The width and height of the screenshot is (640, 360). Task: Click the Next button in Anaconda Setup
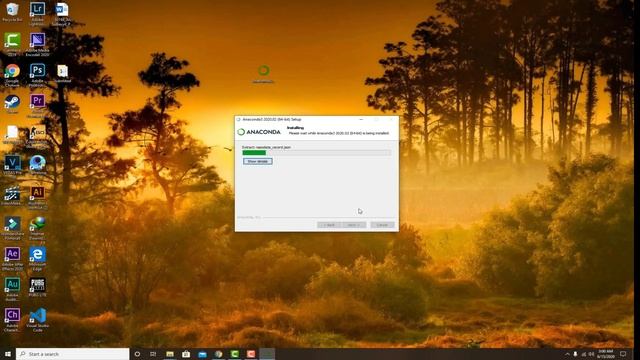354,225
